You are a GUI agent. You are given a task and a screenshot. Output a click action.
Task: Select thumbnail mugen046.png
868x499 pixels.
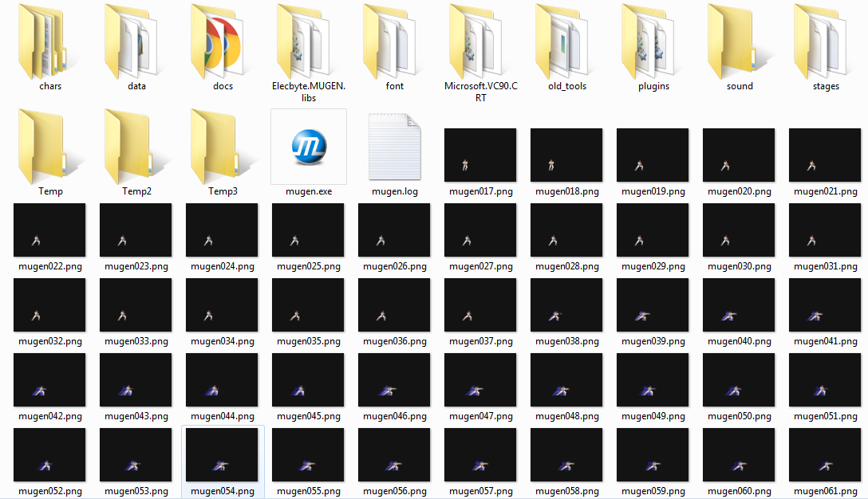394,380
